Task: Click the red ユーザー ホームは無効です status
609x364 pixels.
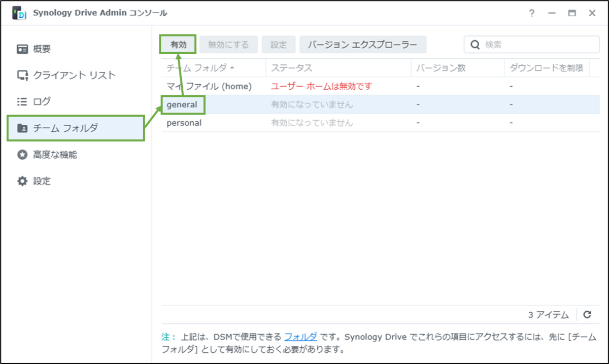Action: pyautogui.click(x=321, y=86)
